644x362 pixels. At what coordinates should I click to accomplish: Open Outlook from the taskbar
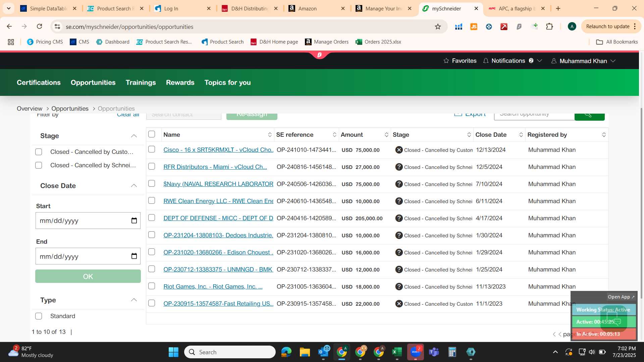tap(323, 352)
